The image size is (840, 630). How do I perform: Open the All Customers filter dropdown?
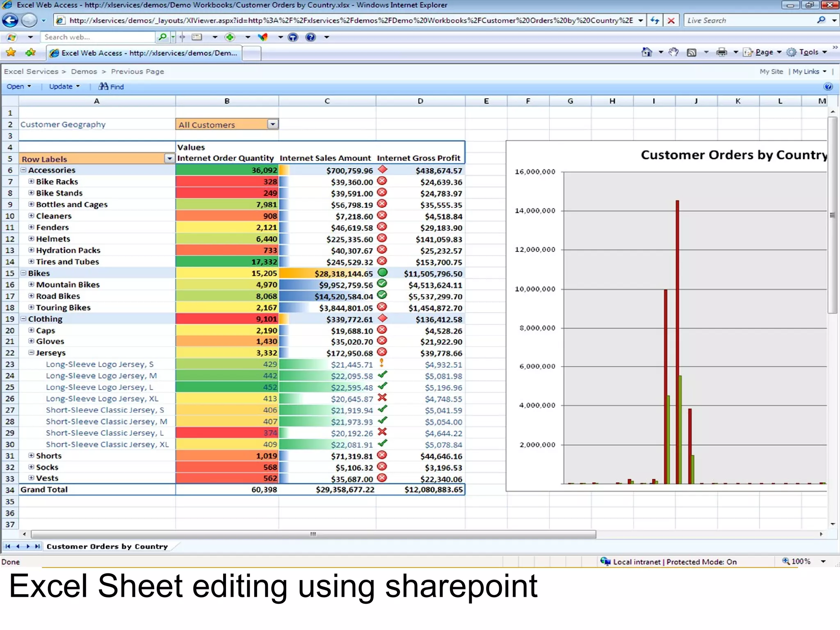(273, 124)
